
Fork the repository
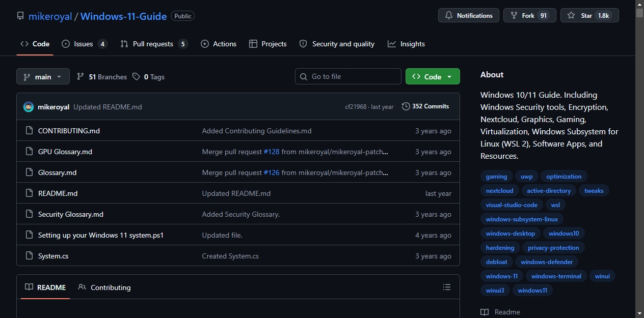coord(529,16)
